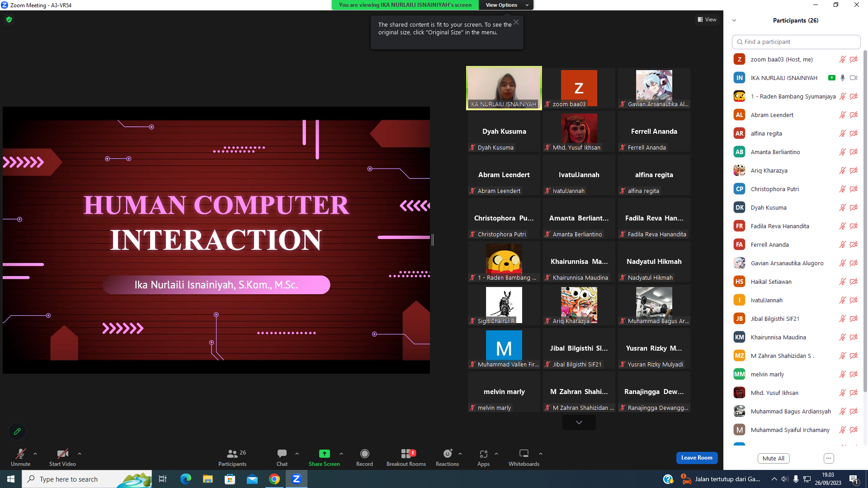
Task: Select Muhammad Bagus Ardiansyah in participants list
Action: 796,411
